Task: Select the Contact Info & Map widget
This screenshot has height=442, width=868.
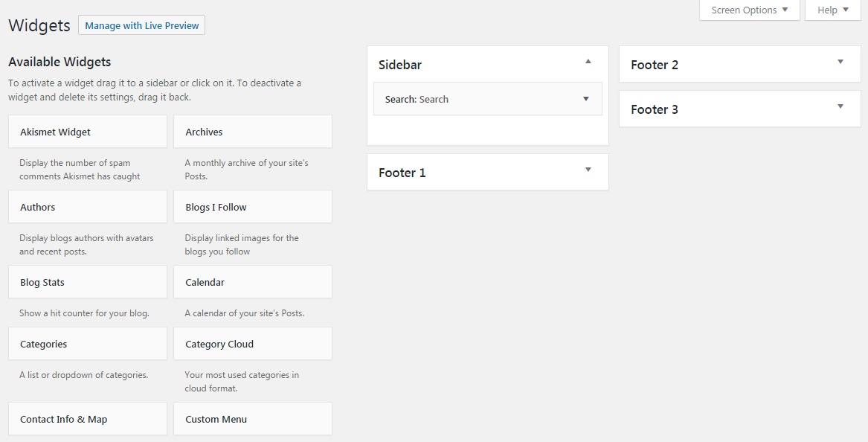Action: click(x=87, y=418)
